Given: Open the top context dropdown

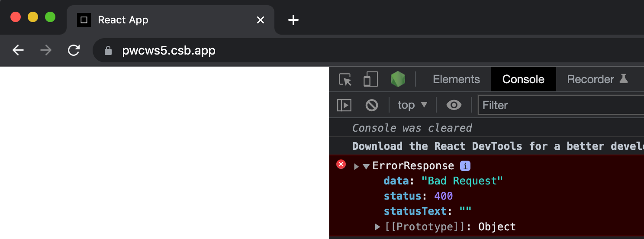Looking at the screenshot, I should coord(412,105).
